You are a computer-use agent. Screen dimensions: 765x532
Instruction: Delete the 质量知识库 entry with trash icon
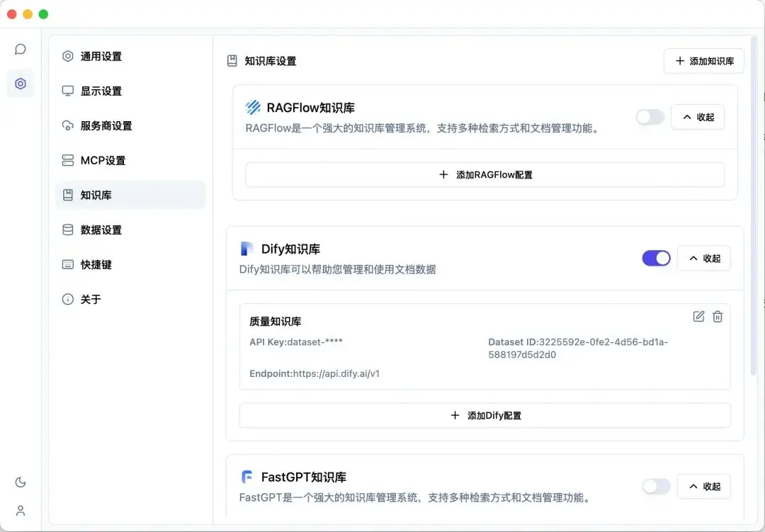[x=718, y=317]
